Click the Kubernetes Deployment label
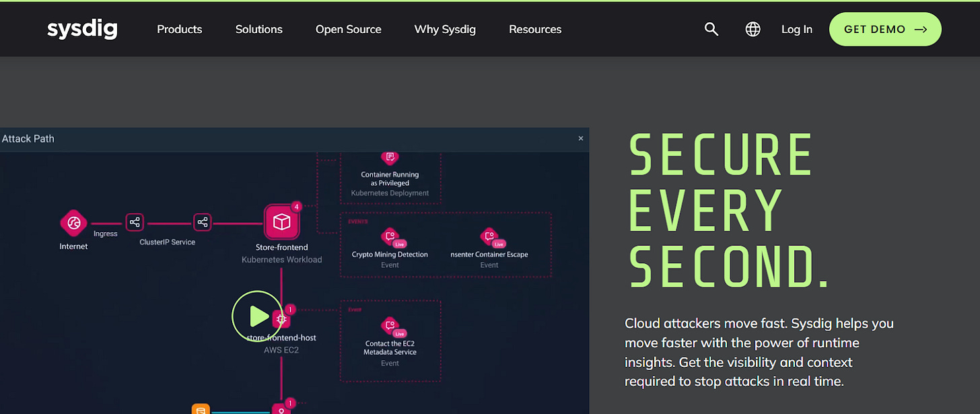This screenshot has height=414, width=980. coord(390,193)
